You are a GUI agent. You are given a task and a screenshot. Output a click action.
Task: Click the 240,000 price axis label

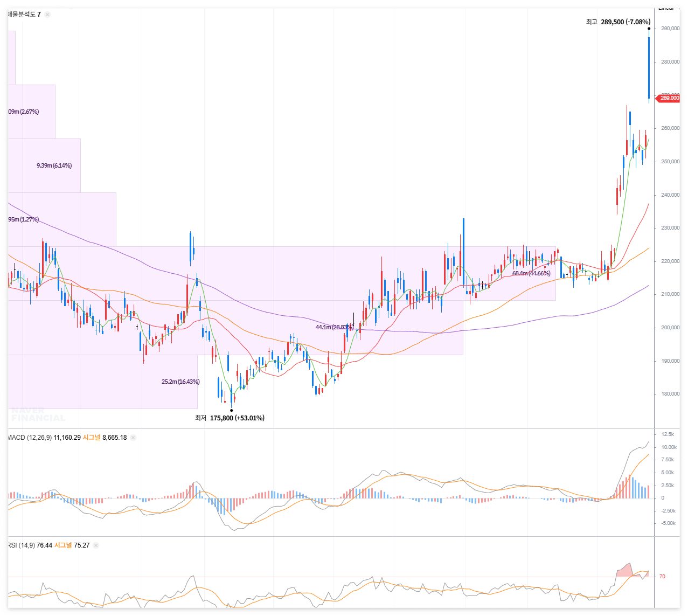670,195
